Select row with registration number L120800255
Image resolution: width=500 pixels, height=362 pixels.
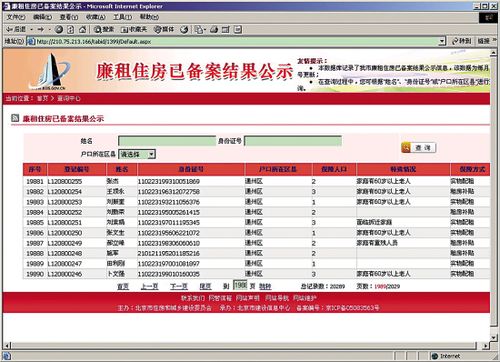[257, 181]
